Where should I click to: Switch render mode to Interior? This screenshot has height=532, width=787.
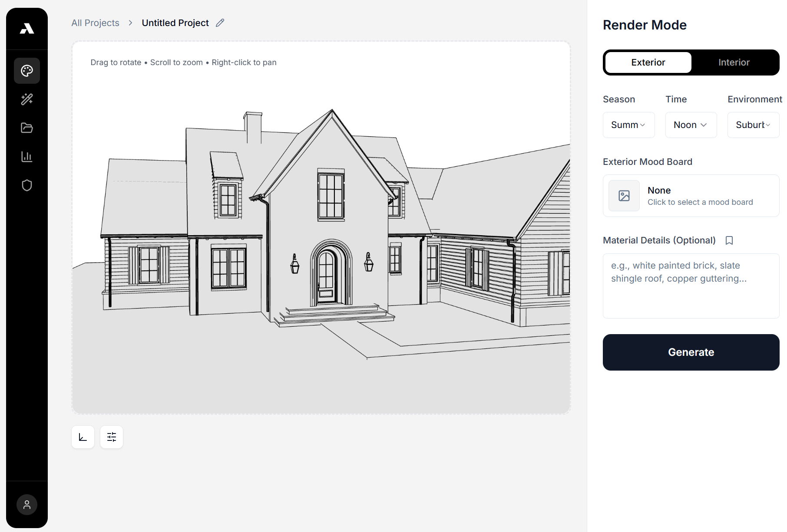[734, 62]
